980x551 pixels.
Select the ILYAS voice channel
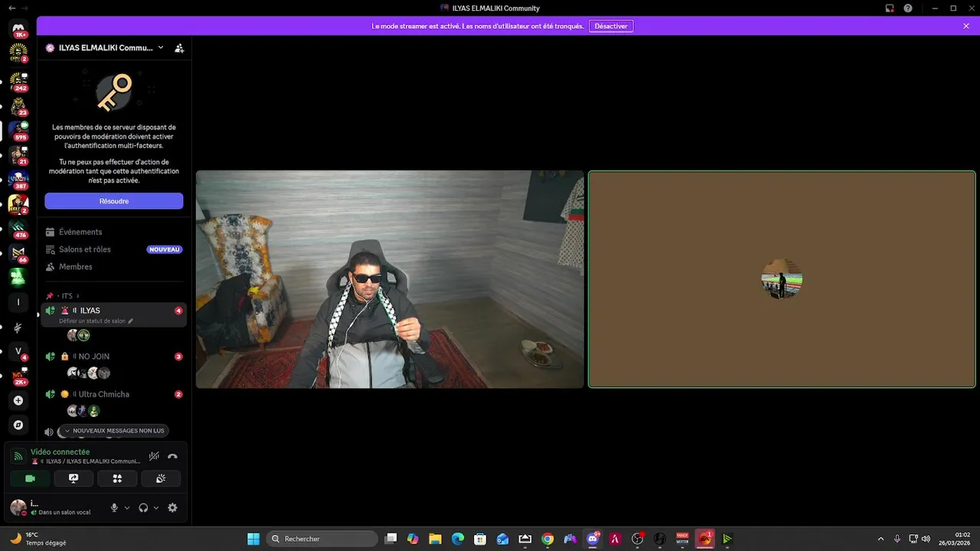[x=113, y=311]
